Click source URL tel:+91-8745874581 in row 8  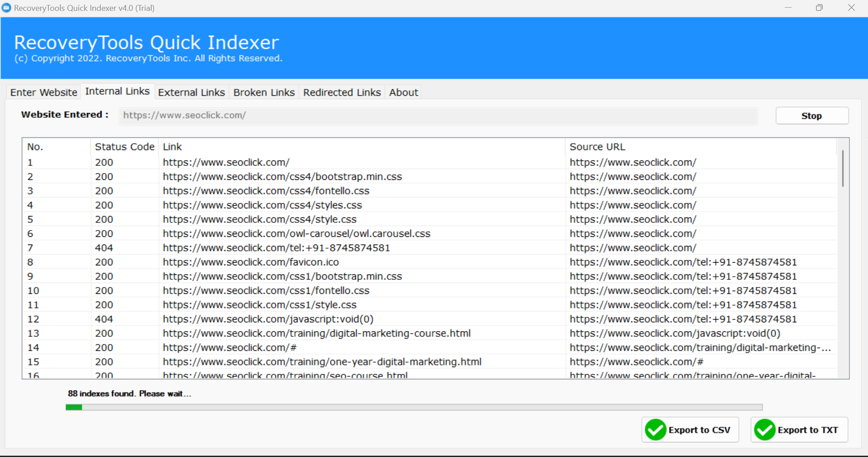click(x=683, y=262)
